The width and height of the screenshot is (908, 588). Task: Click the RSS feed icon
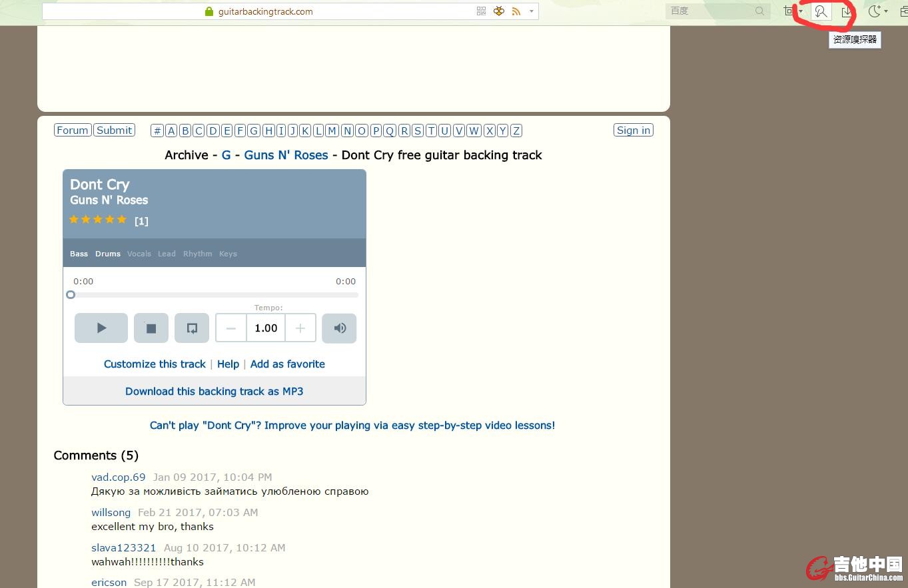pyautogui.click(x=516, y=11)
